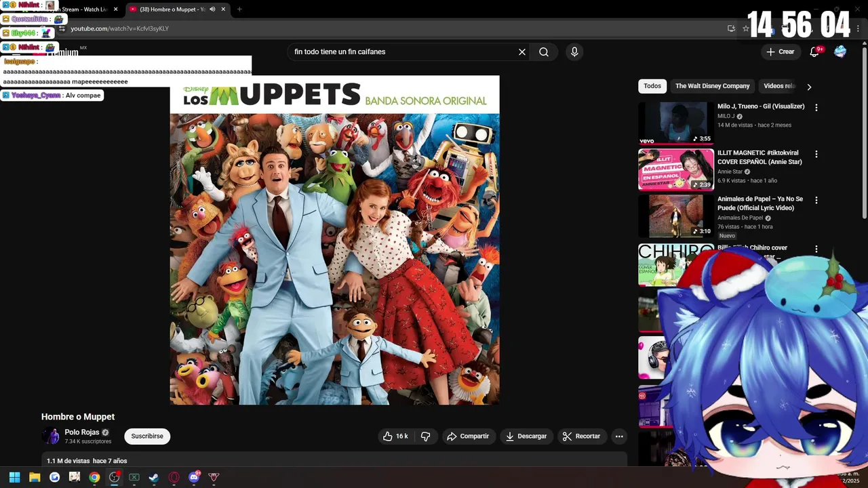Click the magnifier search button
The image size is (868, 488).
tap(544, 52)
